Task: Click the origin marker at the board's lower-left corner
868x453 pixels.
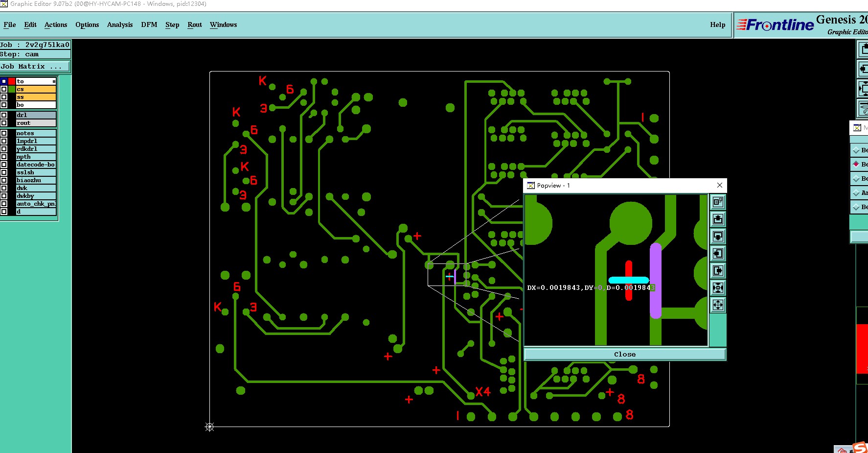Action: point(209,427)
